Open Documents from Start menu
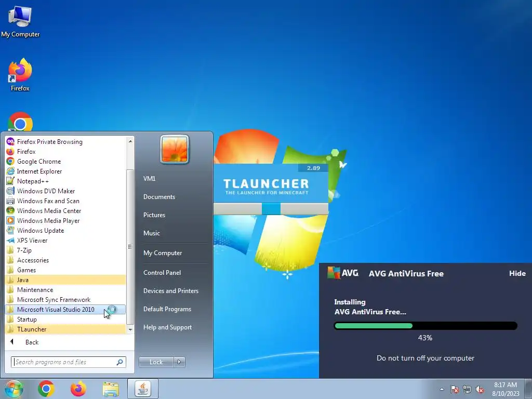 (159, 197)
